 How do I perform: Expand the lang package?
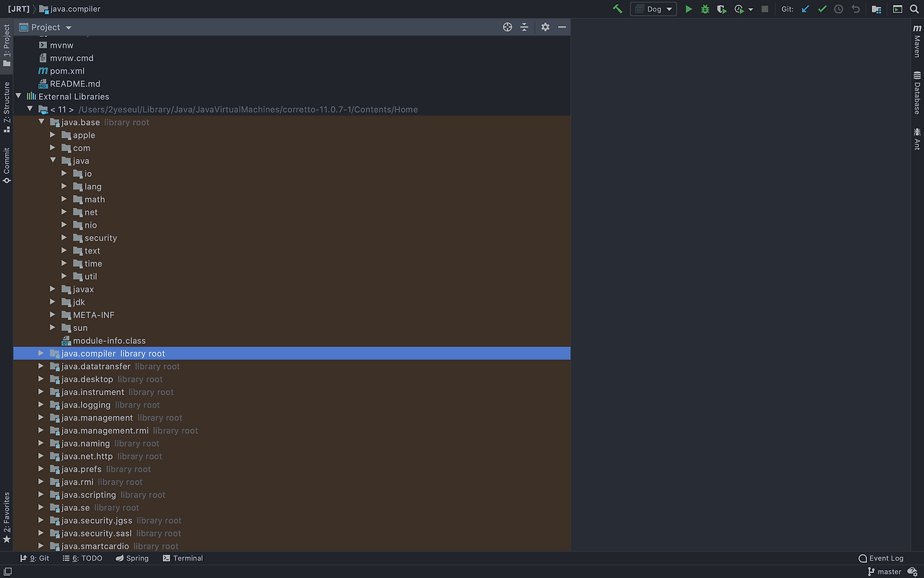[x=64, y=186]
